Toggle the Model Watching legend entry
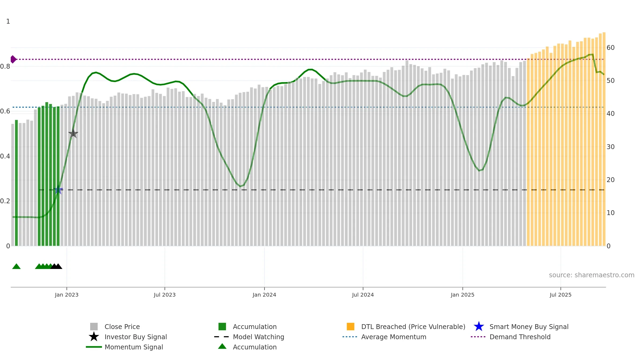This screenshot has width=644, height=362. click(x=249, y=337)
